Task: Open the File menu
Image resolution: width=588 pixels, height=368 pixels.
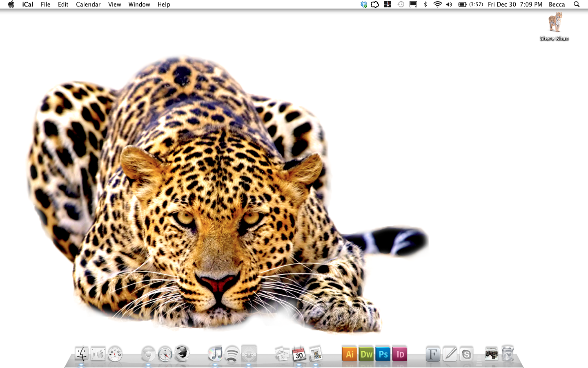Action: pyautogui.click(x=46, y=4)
